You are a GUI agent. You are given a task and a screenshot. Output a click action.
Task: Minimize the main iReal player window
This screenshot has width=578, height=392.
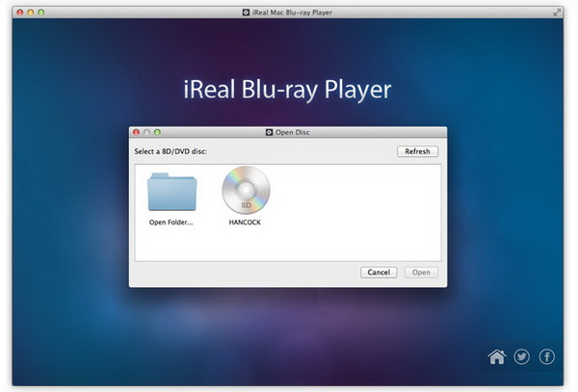pyautogui.click(x=30, y=12)
